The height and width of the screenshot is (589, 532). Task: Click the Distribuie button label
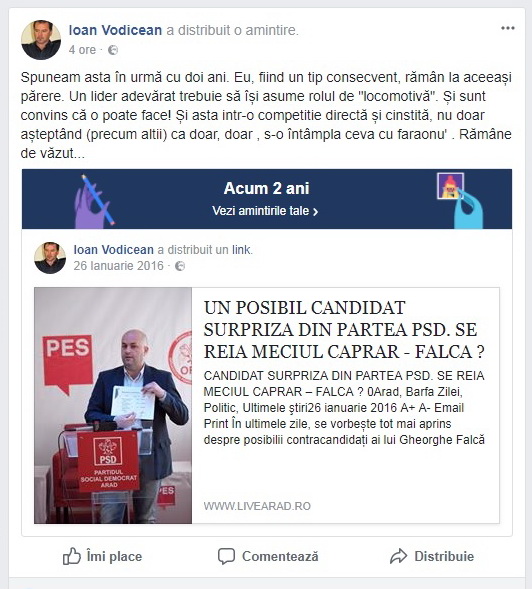coord(444,556)
